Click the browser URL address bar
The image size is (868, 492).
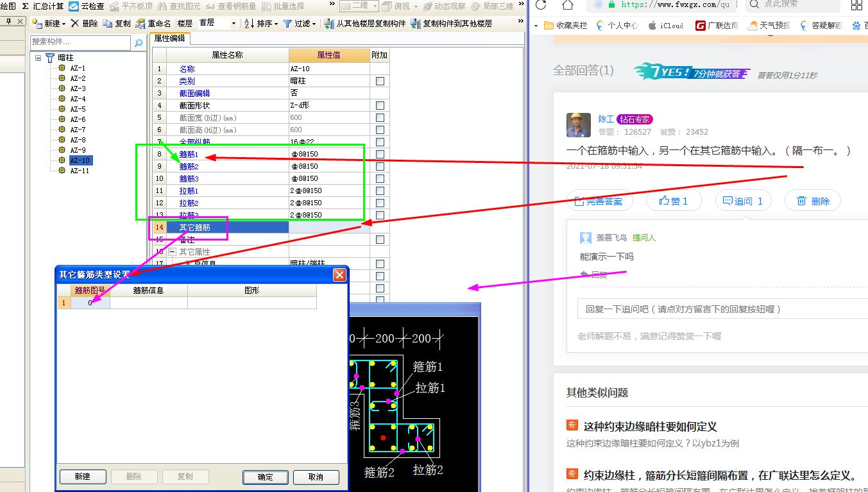click(x=662, y=5)
